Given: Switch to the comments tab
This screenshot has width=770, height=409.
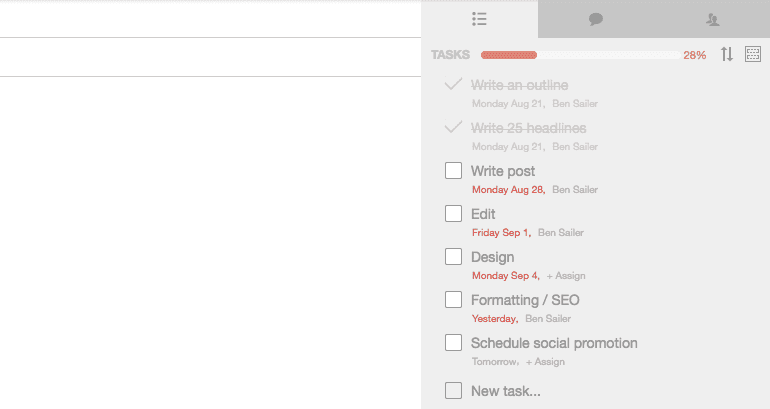Looking at the screenshot, I should (x=596, y=20).
